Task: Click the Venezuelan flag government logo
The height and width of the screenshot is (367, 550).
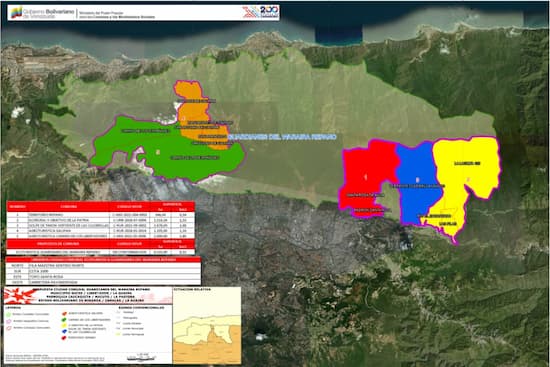Action: click(16, 12)
